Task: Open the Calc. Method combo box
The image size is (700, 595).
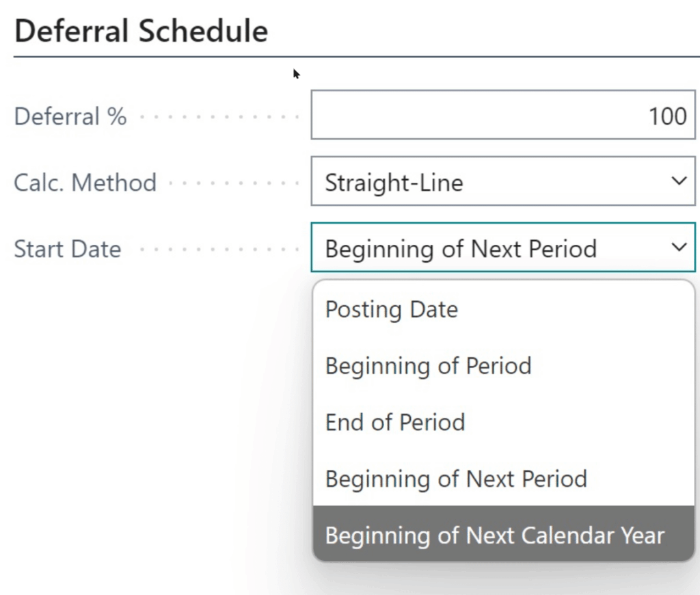Action: tap(492, 182)
